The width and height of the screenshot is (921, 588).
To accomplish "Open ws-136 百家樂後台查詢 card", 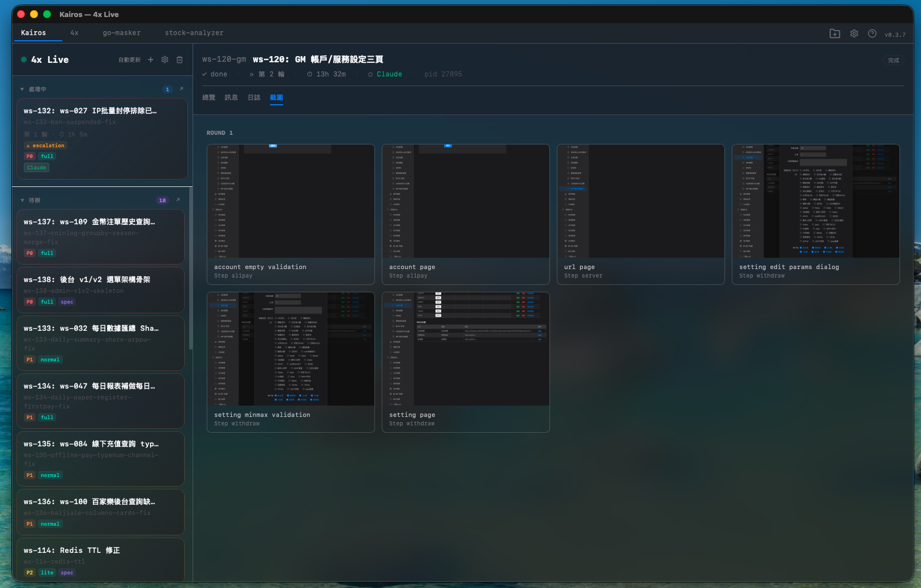I will pos(100,512).
